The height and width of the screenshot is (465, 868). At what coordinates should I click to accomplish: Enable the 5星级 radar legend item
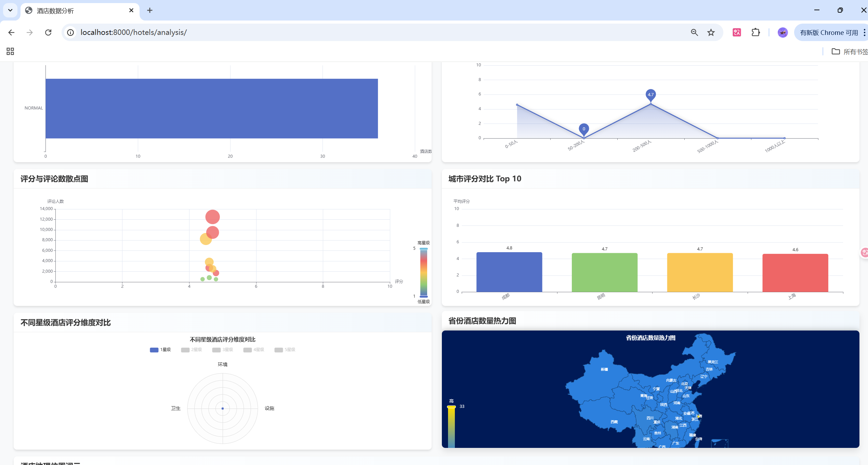click(285, 350)
